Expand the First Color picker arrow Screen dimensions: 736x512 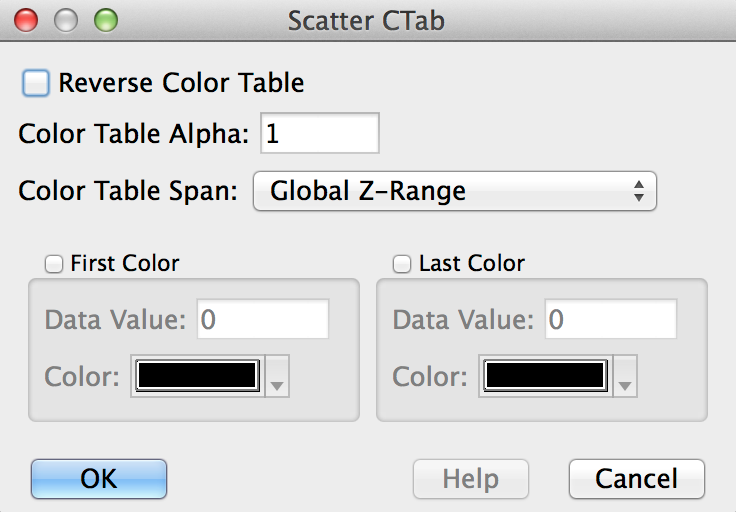click(278, 377)
